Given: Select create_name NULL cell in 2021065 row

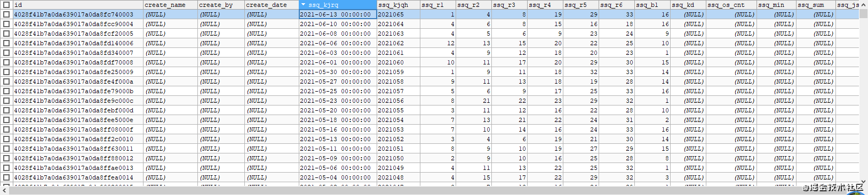Looking at the screenshot, I should pos(171,14).
